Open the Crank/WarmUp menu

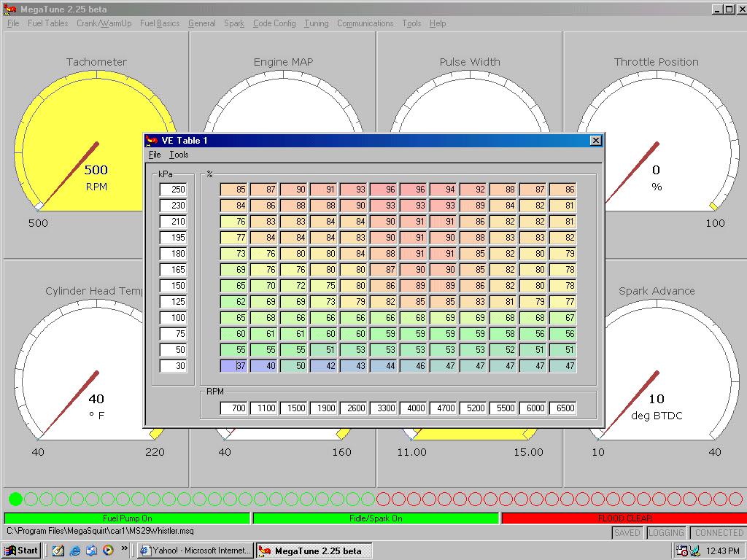click(104, 23)
